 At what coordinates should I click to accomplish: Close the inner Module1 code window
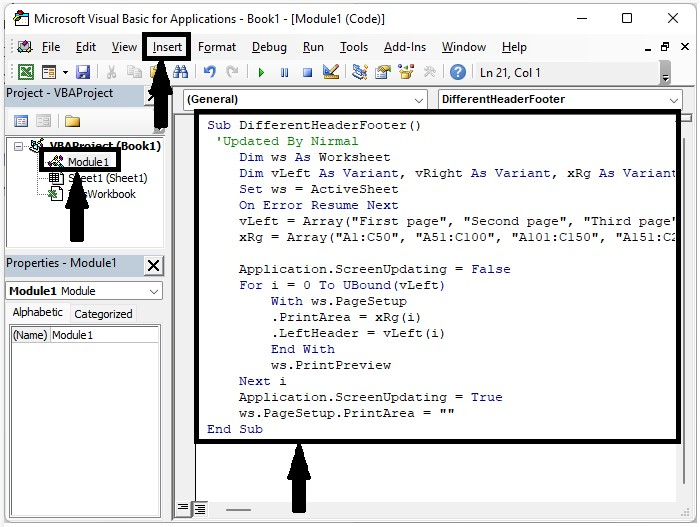(x=685, y=47)
